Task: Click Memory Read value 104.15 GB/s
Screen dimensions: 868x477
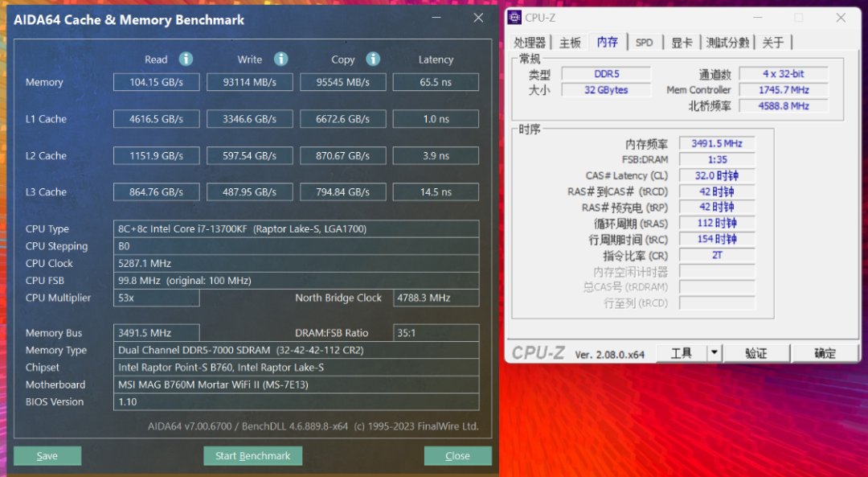Action: (x=157, y=82)
